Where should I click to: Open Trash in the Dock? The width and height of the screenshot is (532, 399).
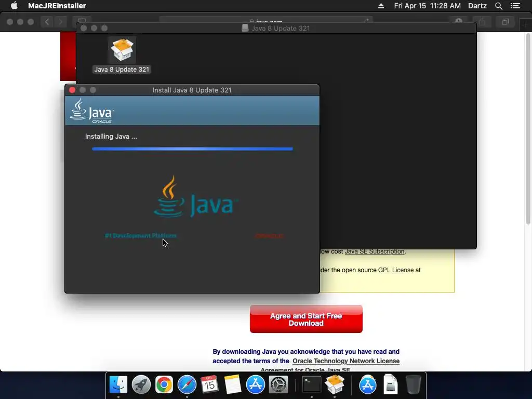pyautogui.click(x=413, y=385)
